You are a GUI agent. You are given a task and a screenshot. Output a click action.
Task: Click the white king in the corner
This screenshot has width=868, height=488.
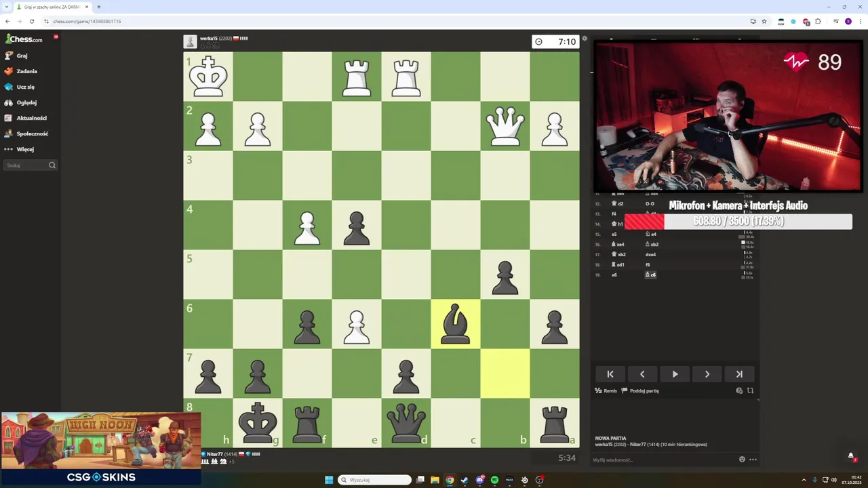pyautogui.click(x=208, y=76)
